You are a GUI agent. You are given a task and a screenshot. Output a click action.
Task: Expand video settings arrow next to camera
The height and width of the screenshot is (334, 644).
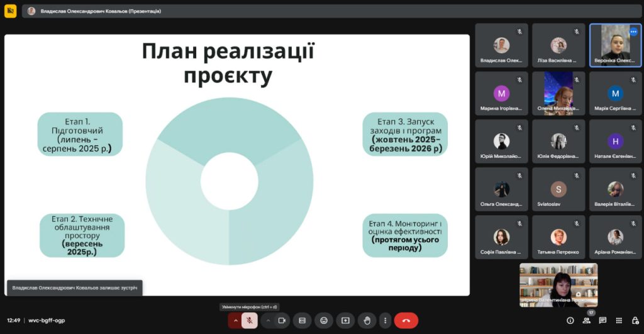click(x=269, y=320)
